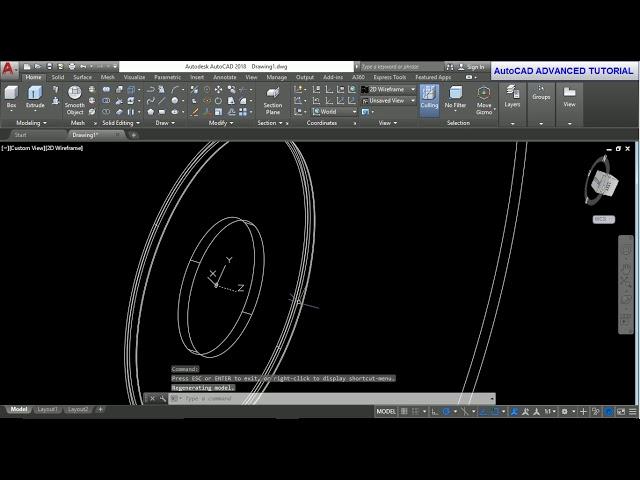Expand the Unsaved View dropdown

(x=390, y=100)
